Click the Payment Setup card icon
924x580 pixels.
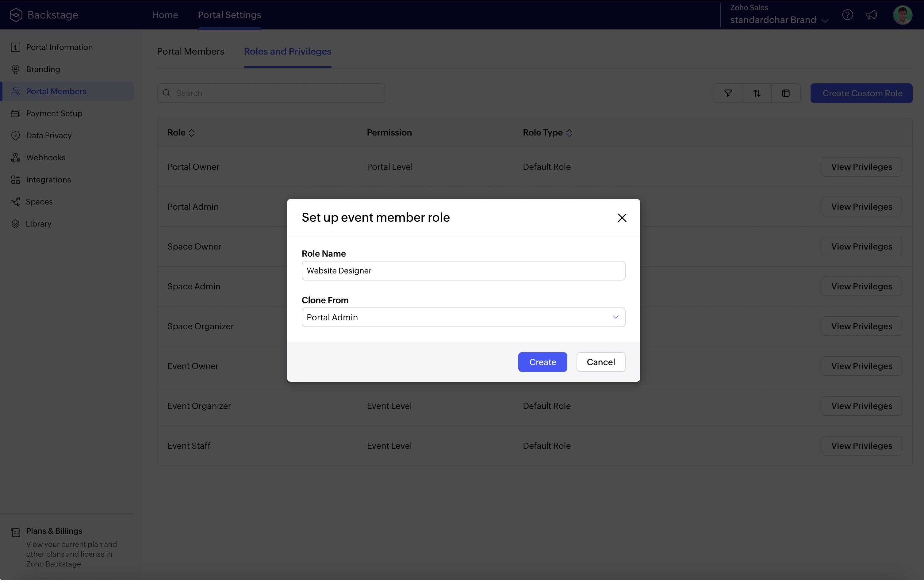click(15, 113)
